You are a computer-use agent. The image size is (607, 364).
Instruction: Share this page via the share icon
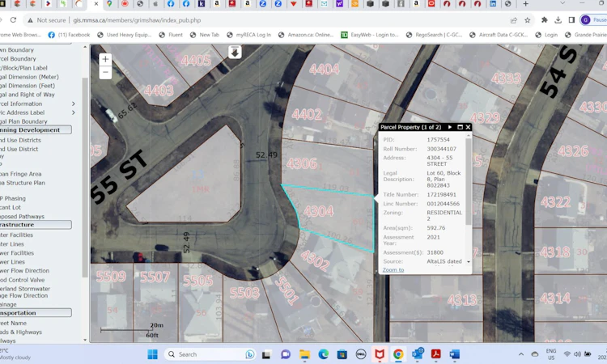pyautogui.click(x=514, y=20)
